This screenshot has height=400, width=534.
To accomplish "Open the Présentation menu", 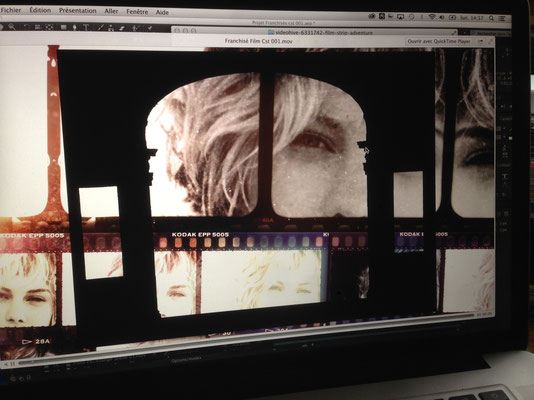I will (x=77, y=11).
